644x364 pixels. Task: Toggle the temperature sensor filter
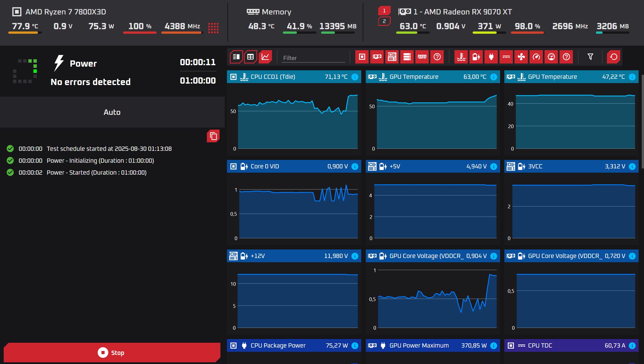point(461,57)
